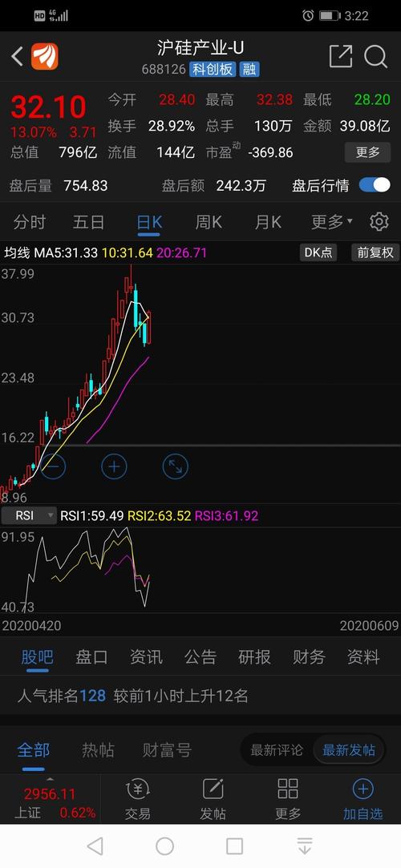The width and height of the screenshot is (401, 868).
Task: Tap the DK点 button
Action: (x=318, y=252)
